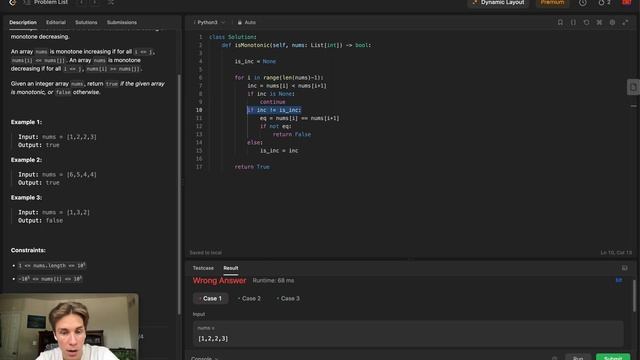Place cursor on line 17 return True
Screen dimensions: 640x360
[x=252, y=167]
